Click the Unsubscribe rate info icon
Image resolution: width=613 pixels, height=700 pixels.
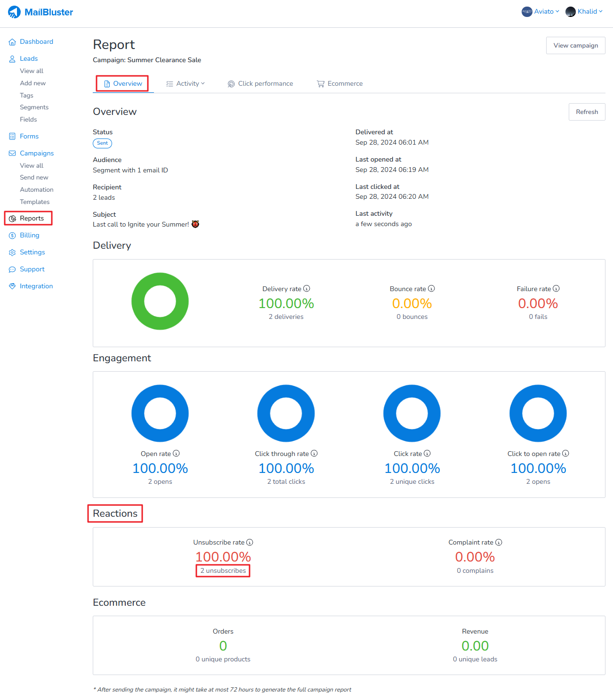tap(250, 543)
